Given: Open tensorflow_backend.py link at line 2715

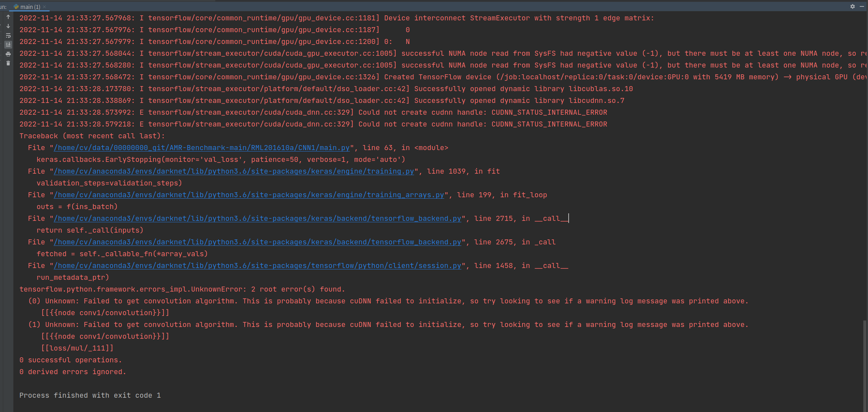Looking at the screenshot, I should click(258, 218).
